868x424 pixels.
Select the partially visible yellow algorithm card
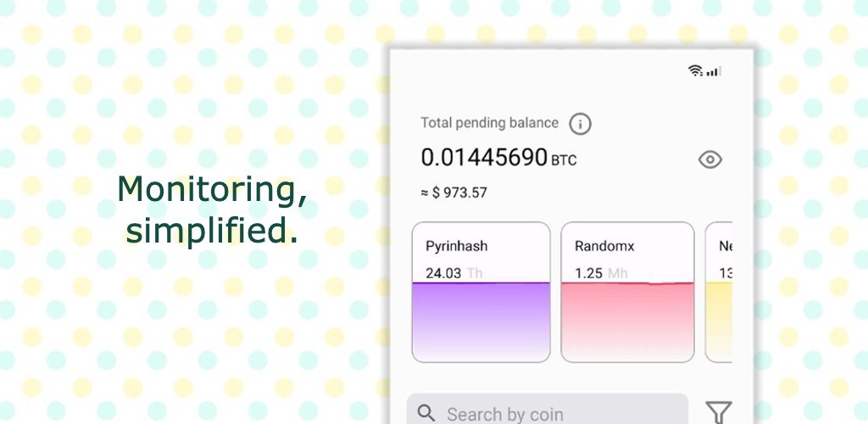click(x=719, y=293)
